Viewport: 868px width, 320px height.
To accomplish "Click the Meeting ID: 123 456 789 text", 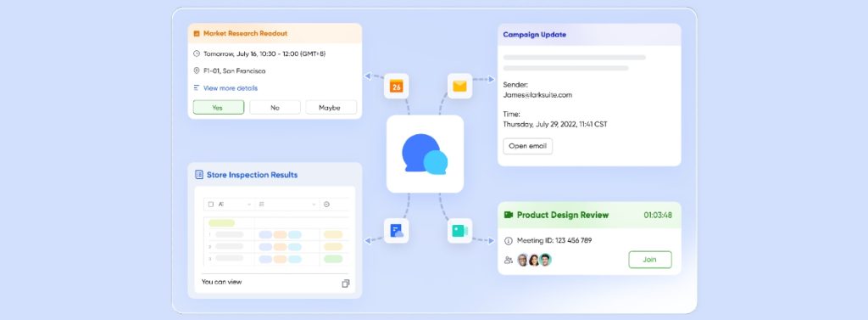I will point(554,241).
